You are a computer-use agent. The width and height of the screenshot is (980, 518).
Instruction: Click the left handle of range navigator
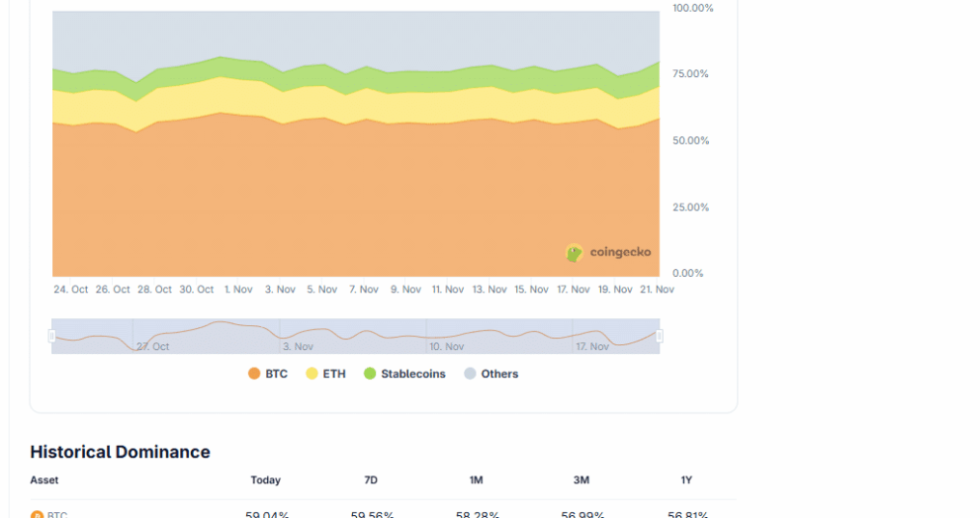pos(51,336)
